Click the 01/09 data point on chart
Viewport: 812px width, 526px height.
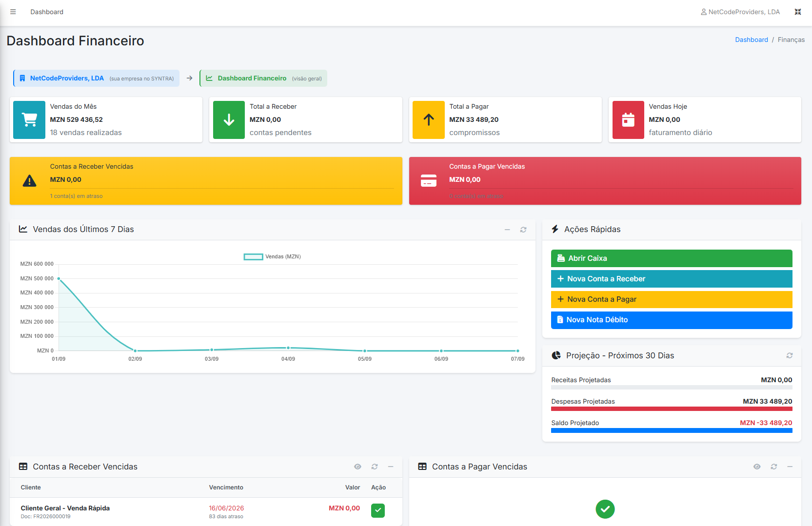[x=59, y=279]
